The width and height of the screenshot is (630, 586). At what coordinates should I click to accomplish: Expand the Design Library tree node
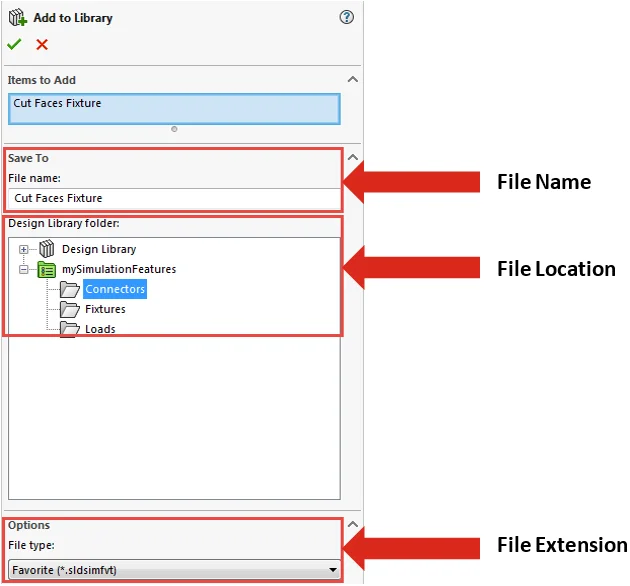[x=24, y=249]
